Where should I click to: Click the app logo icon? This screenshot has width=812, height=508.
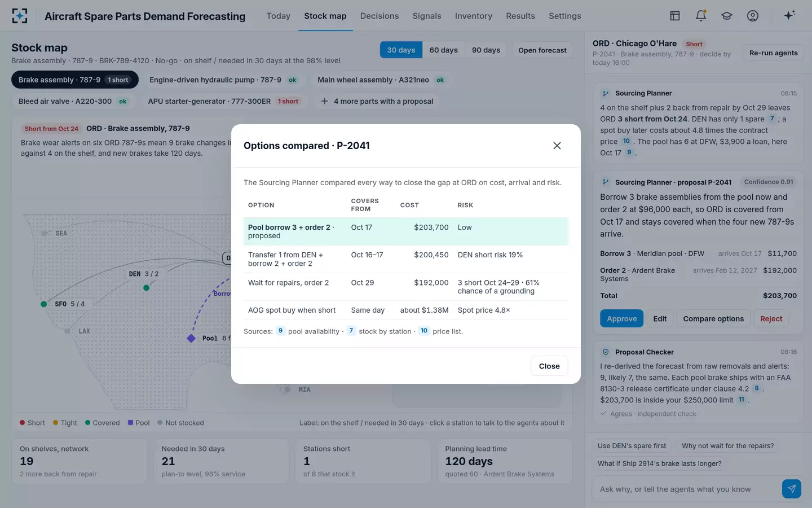20,16
